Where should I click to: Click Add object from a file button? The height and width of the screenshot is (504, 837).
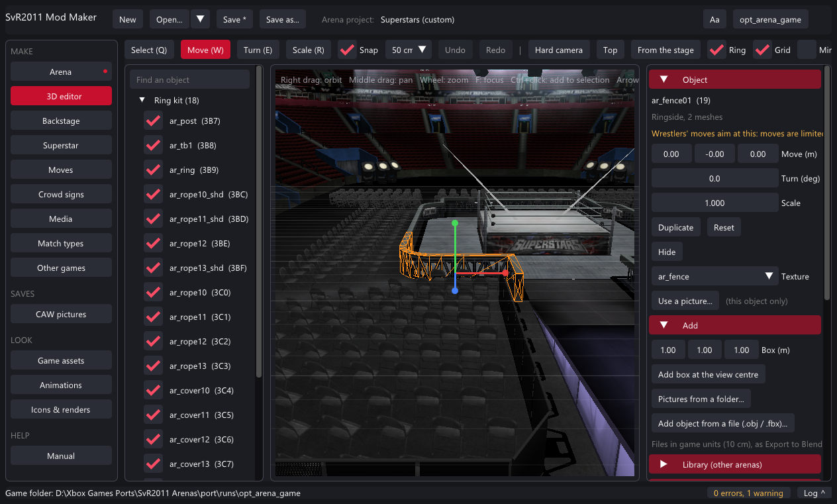pyautogui.click(x=723, y=423)
